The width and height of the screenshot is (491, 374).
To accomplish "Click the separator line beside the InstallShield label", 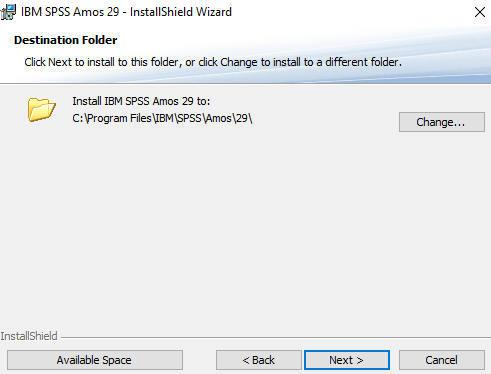I will [x=276, y=337].
